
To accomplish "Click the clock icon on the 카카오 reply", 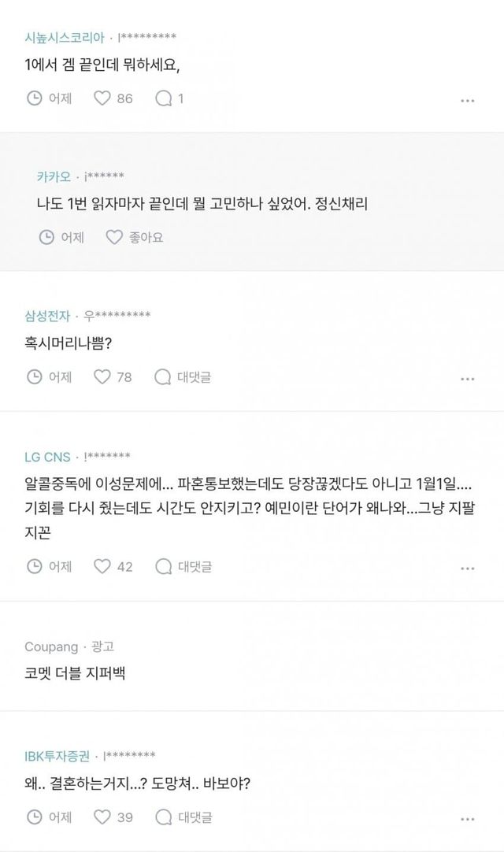I will click(46, 237).
